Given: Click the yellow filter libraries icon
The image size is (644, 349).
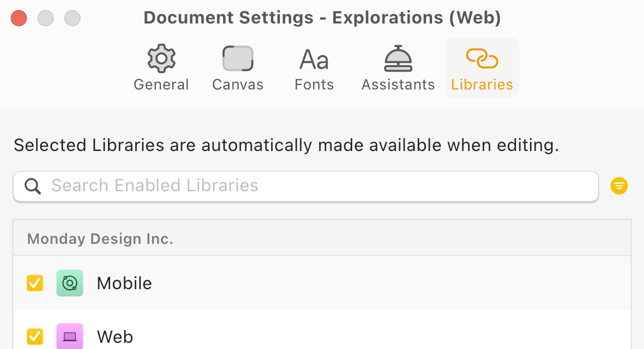Looking at the screenshot, I should pyautogui.click(x=619, y=186).
